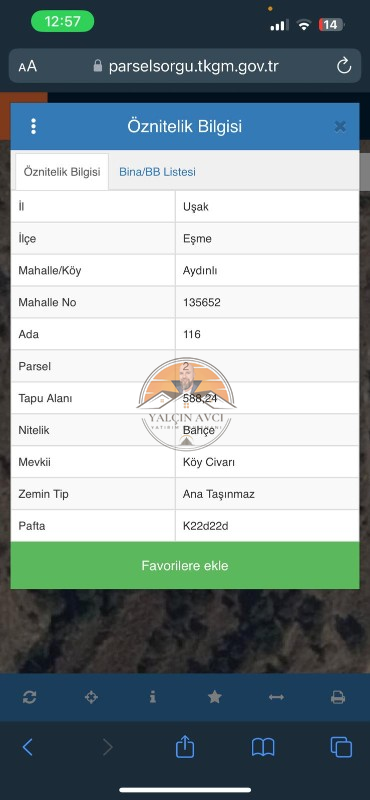Image resolution: width=370 pixels, height=800 pixels.
Task: Select the horizontal arrows measure icon
Action: tap(276, 697)
